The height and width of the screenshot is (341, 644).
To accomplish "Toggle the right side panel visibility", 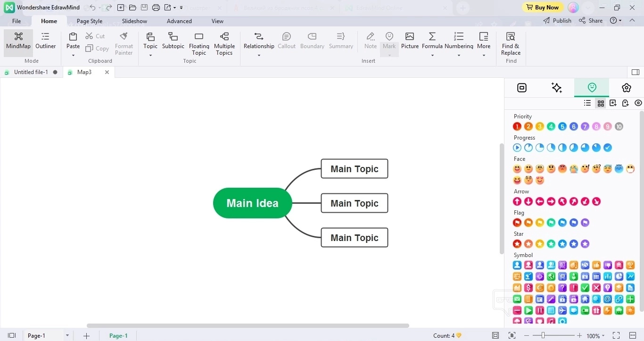I will pos(635,72).
